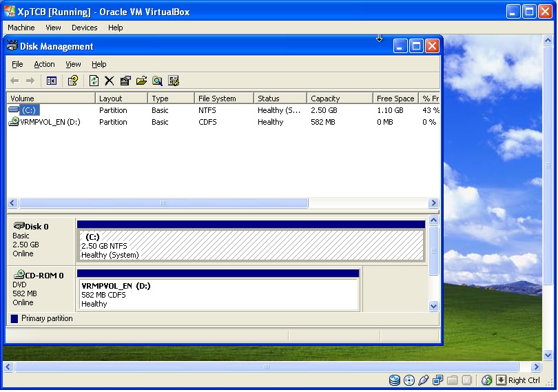Sort by the Type column header
The width and height of the screenshot is (558, 392).
coord(171,99)
